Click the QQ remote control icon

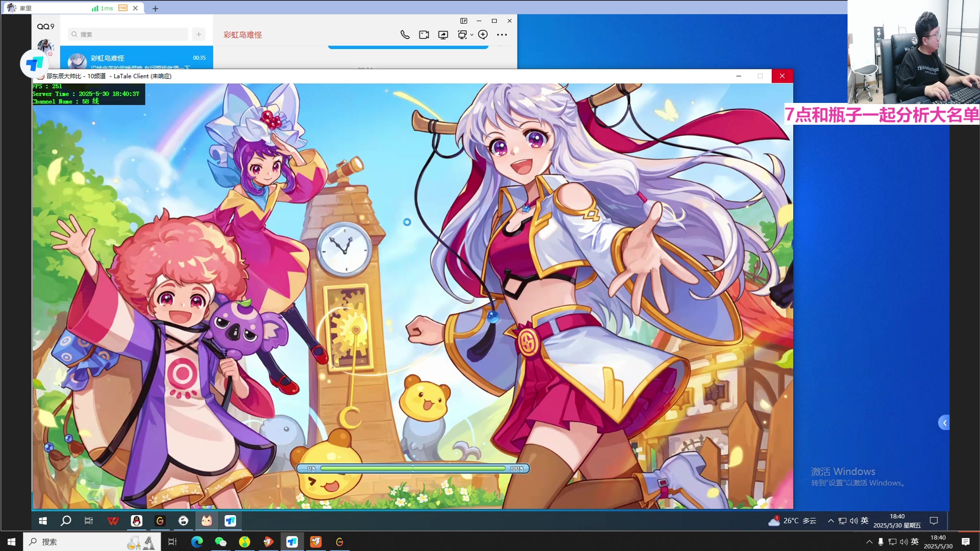pyautogui.click(x=462, y=35)
